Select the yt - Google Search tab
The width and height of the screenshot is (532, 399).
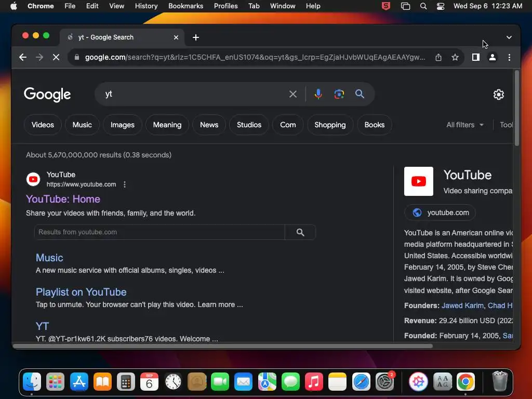point(122,37)
